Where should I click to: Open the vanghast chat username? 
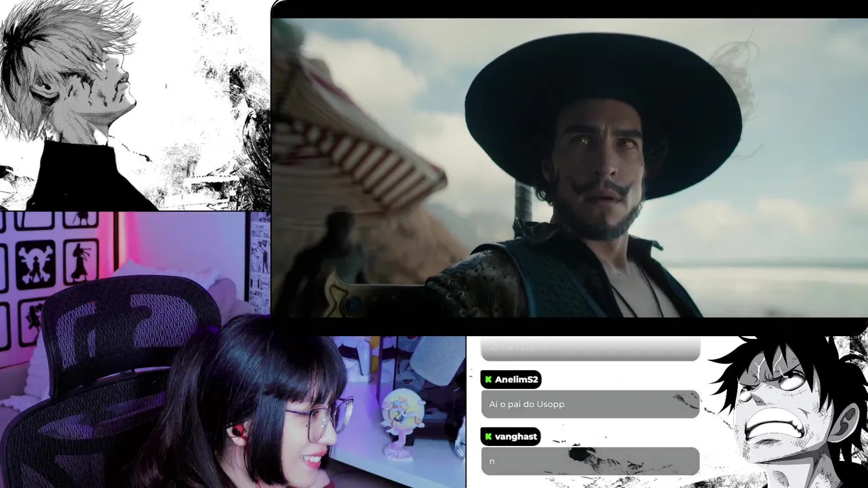[516, 436]
